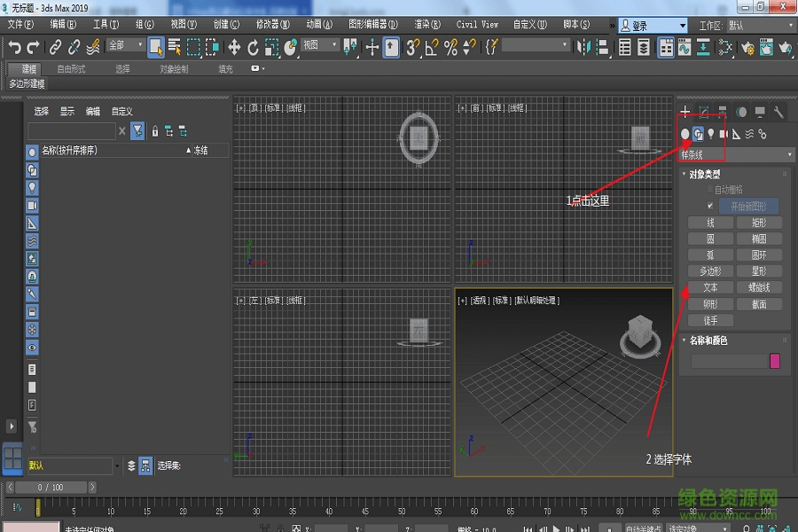Enable the 自动栅格 checkbox

709,190
